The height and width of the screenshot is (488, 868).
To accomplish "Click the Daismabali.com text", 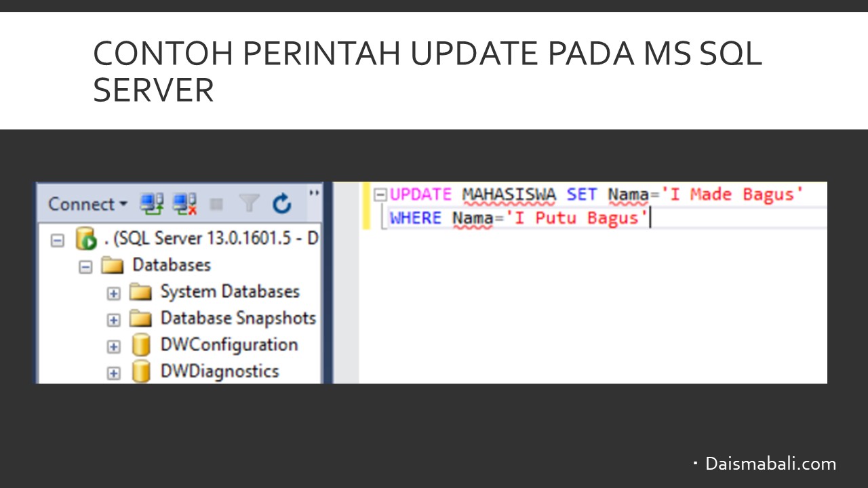I will (x=770, y=464).
